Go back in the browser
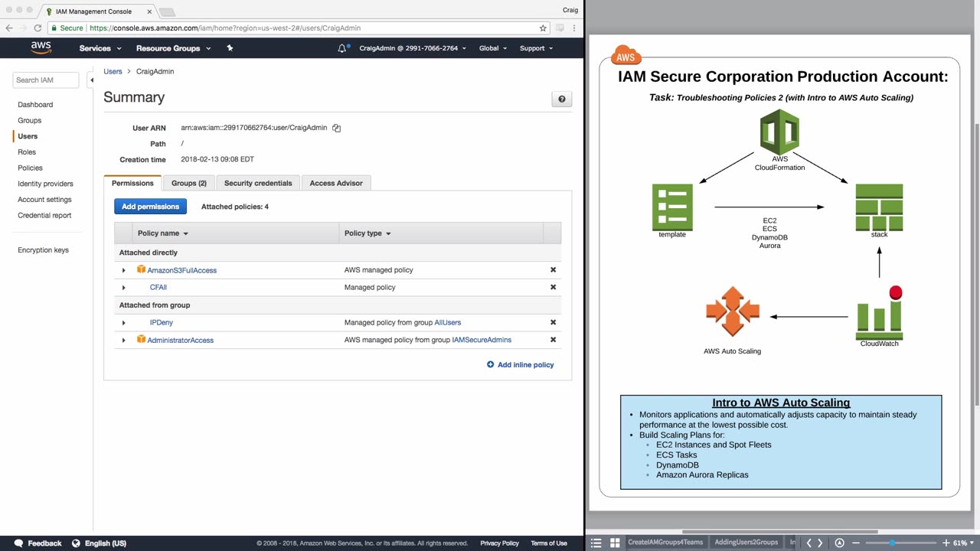This screenshot has width=980, height=551. [9, 28]
